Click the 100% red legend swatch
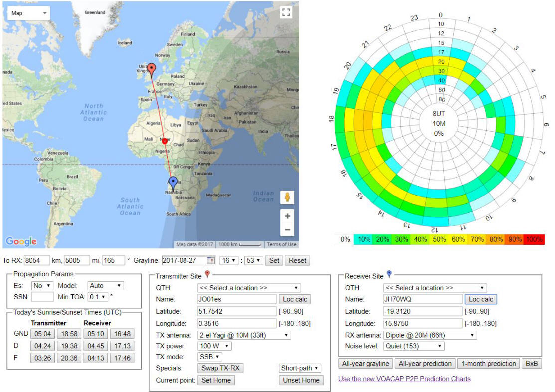Screen dimensions: 555x392 pos(535,239)
